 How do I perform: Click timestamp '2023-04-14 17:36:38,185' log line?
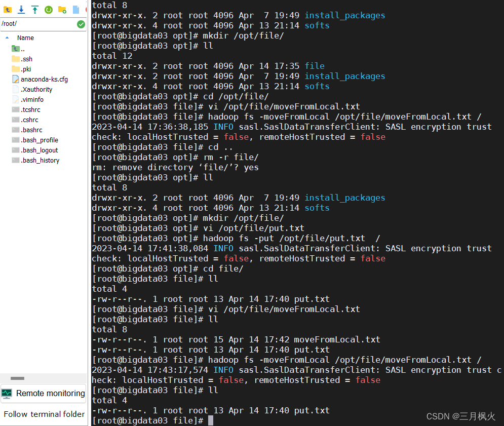[150, 127]
